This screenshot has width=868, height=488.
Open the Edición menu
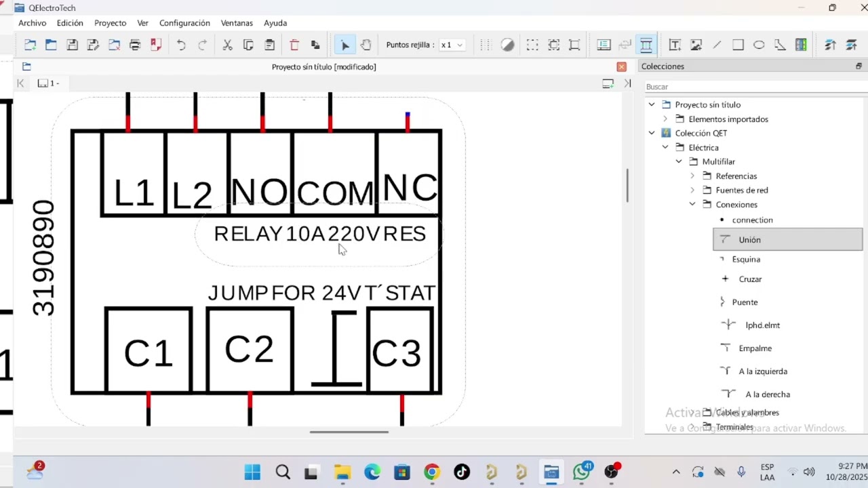coord(70,23)
